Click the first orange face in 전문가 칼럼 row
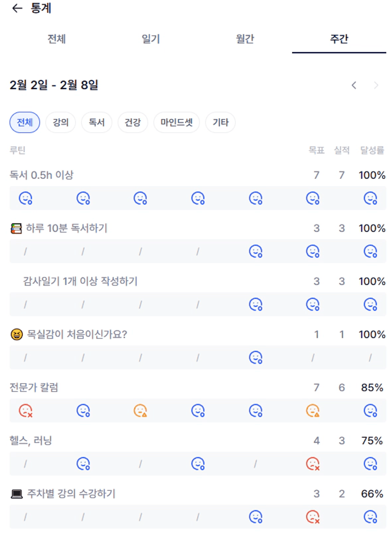Viewport: 392px width, 555px height. (140, 410)
